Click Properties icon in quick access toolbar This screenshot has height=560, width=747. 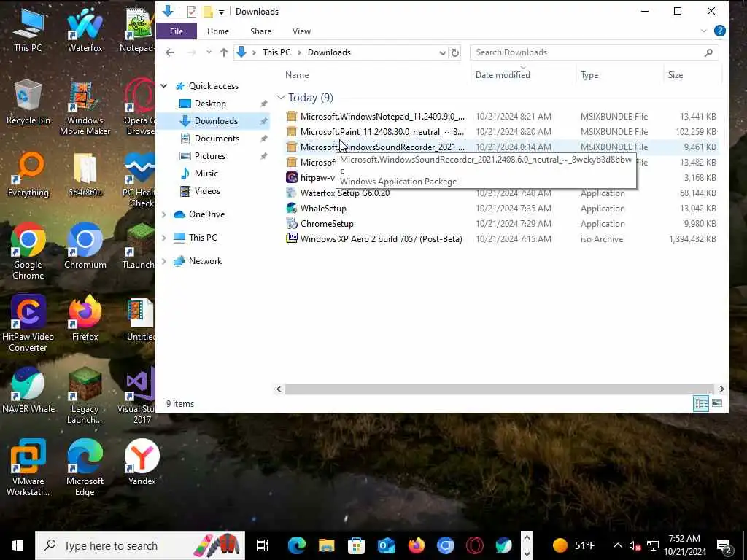tap(192, 12)
